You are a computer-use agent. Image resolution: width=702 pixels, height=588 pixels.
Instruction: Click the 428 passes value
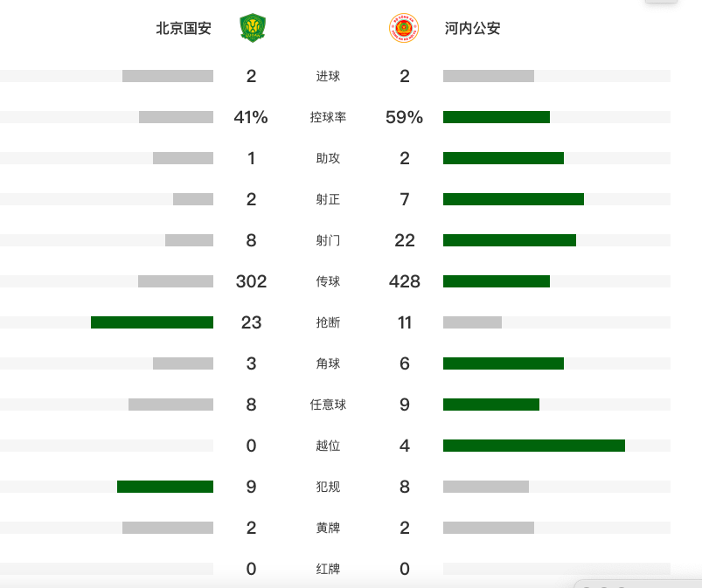(405, 281)
